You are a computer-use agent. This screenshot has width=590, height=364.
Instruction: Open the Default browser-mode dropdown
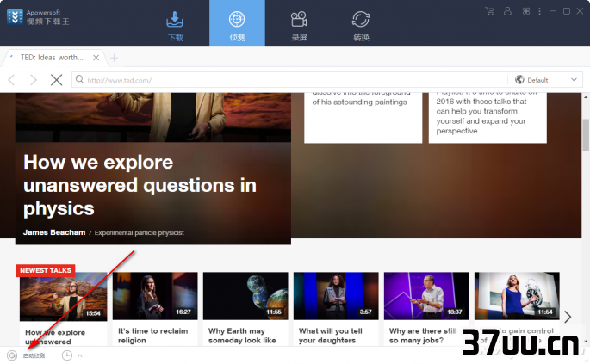click(x=545, y=80)
